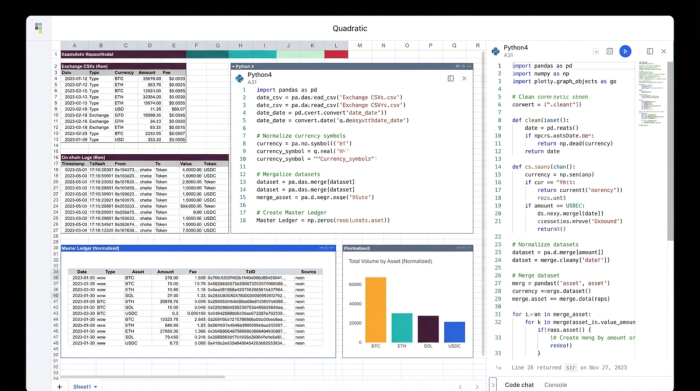
Task: Select the Sheet1 tab
Action: pos(82,387)
